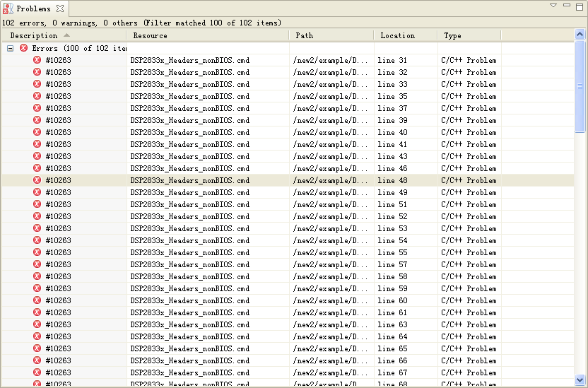This screenshot has width=588, height=388.
Task: Click scrollbar down arrow
Action: [x=580, y=380]
